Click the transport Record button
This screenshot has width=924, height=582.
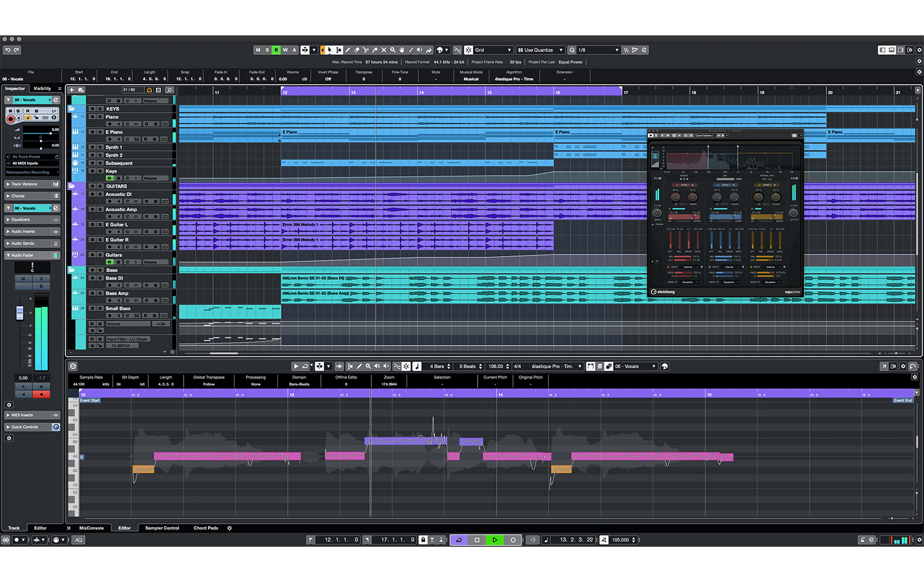pos(513,540)
